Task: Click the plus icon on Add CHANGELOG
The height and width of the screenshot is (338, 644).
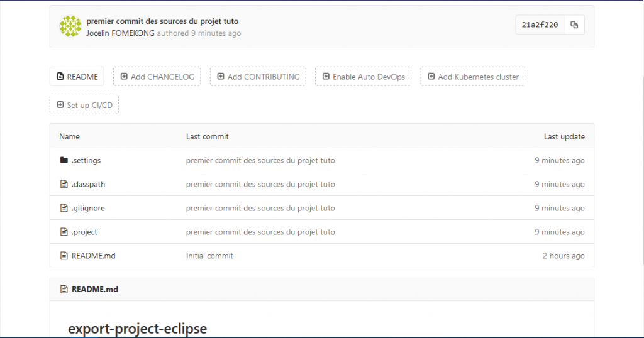Action: (x=124, y=76)
